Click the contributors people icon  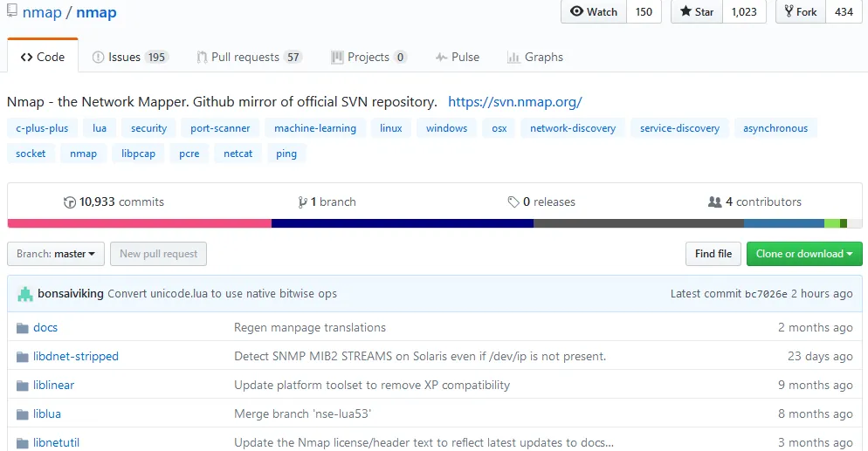point(715,202)
